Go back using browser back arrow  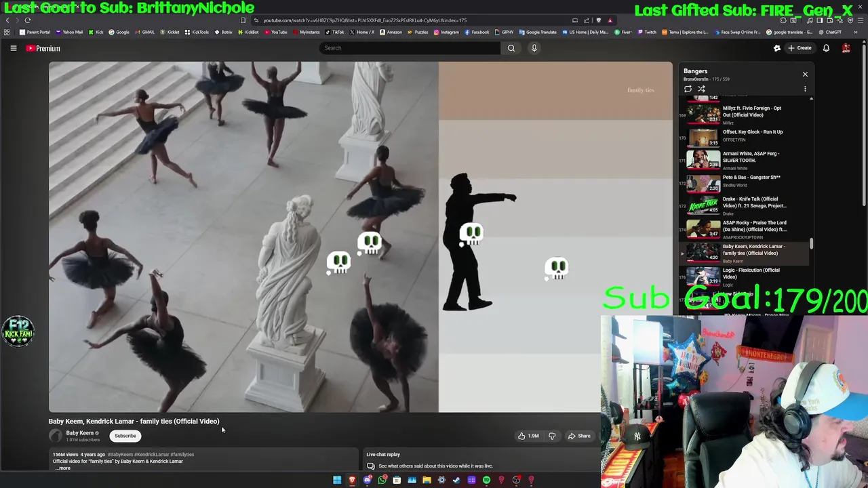click(x=7, y=20)
